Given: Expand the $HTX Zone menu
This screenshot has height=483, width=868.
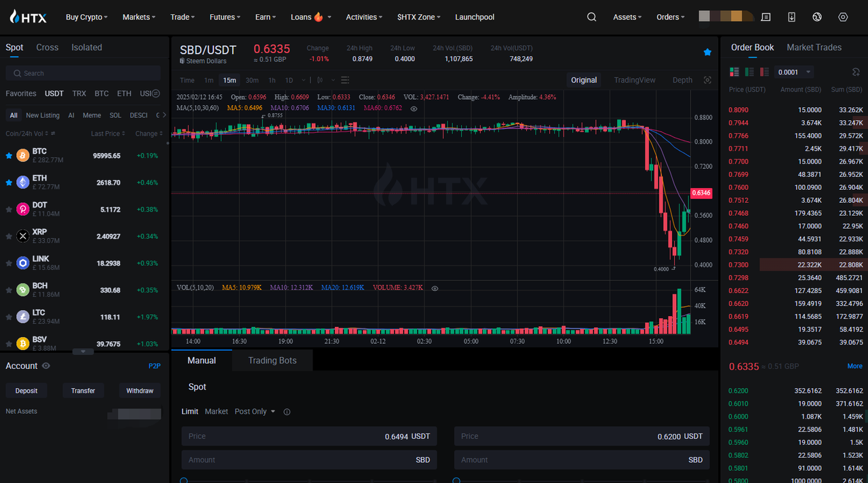Looking at the screenshot, I should 418,17.
